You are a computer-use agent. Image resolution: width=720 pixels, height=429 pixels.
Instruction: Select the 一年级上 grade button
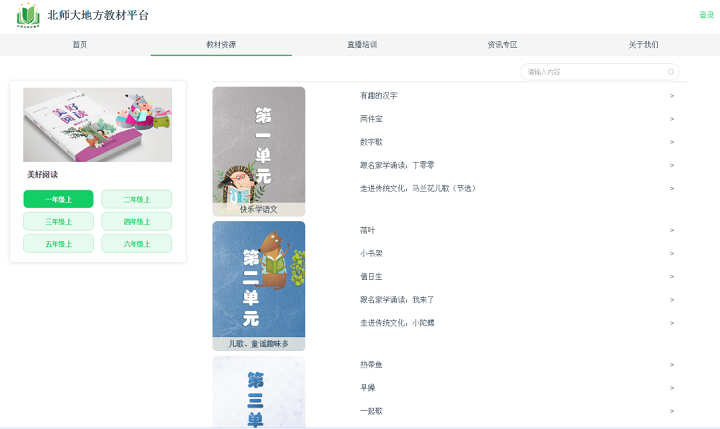pos(58,199)
